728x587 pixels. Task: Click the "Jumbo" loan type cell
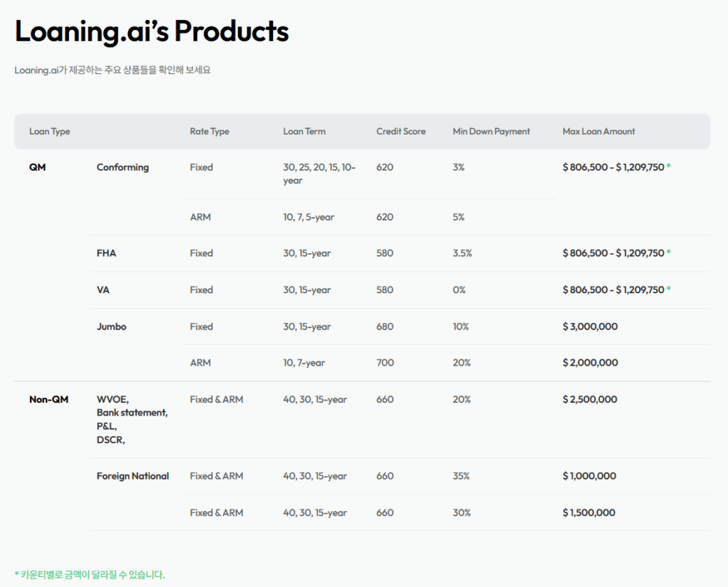[x=112, y=327]
